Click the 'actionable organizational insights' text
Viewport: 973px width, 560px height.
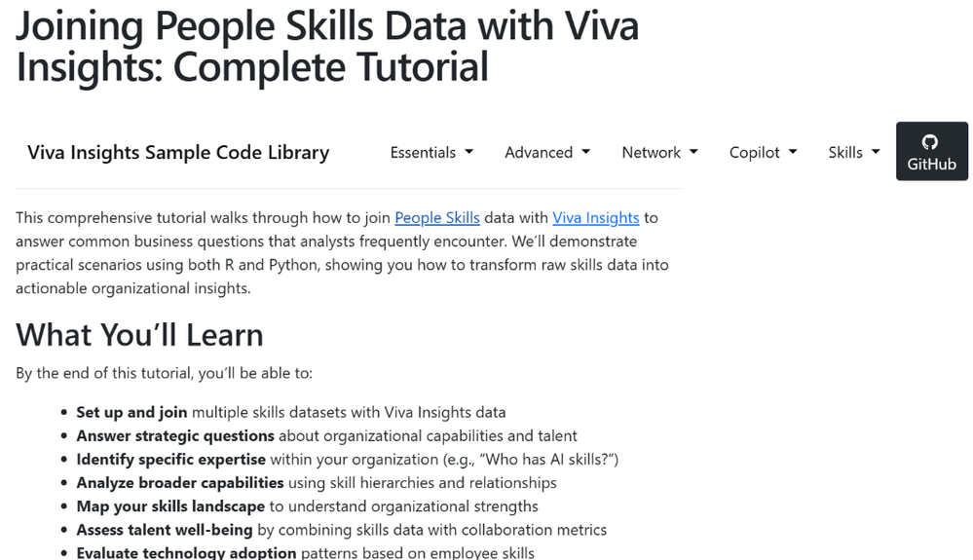pyautogui.click(x=132, y=288)
